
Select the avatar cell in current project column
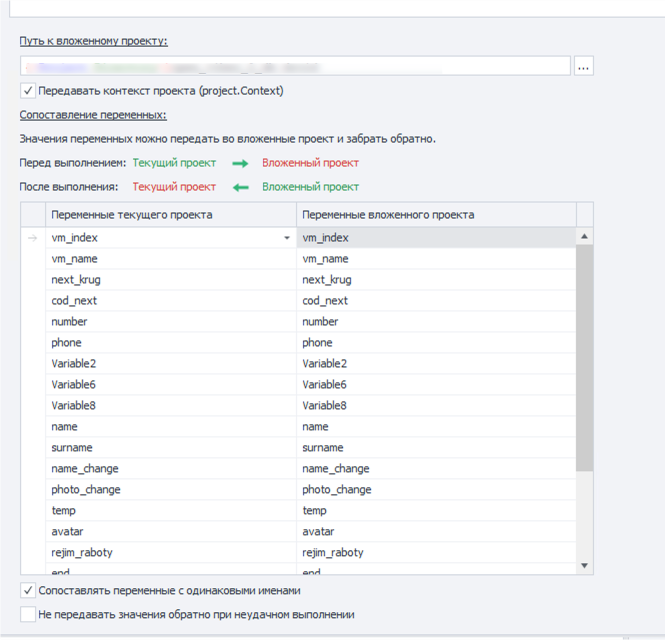coord(171,532)
